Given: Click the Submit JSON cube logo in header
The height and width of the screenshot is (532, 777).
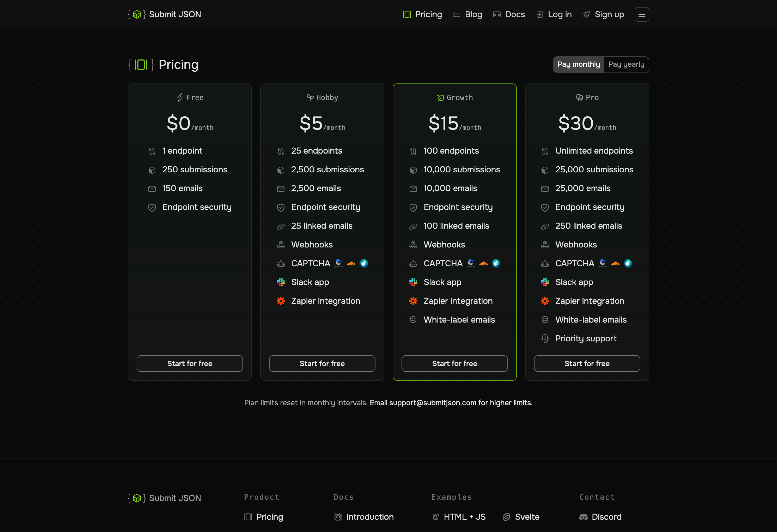Looking at the screenshot, I should click(137, 14).
